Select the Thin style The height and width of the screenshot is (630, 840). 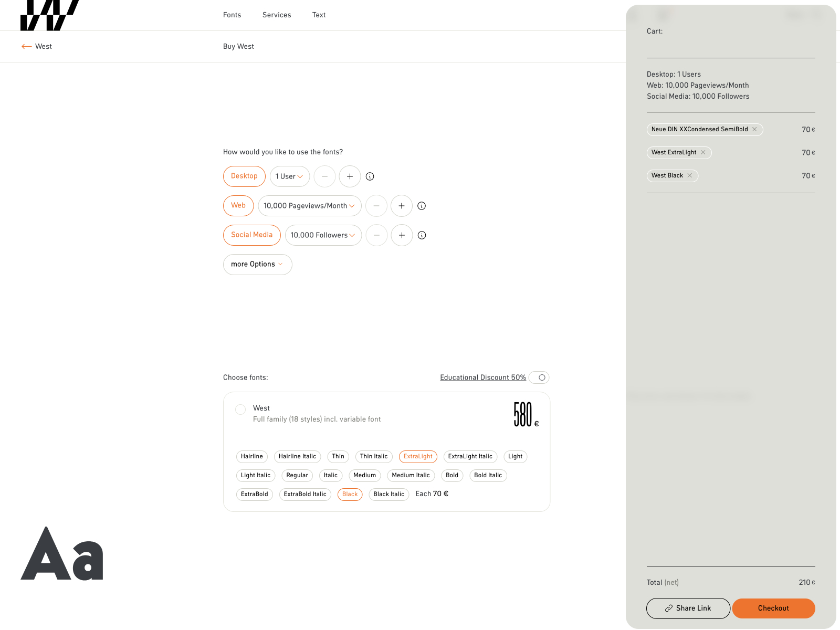(x=338, y=457)
